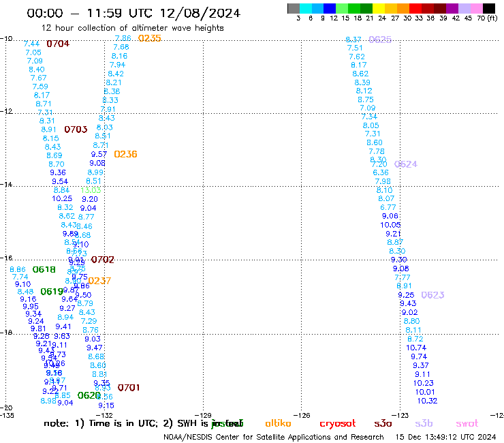The image size is (504, 443).
Task: Click the wave height value 10.01
Action: [x=425, y=392]
